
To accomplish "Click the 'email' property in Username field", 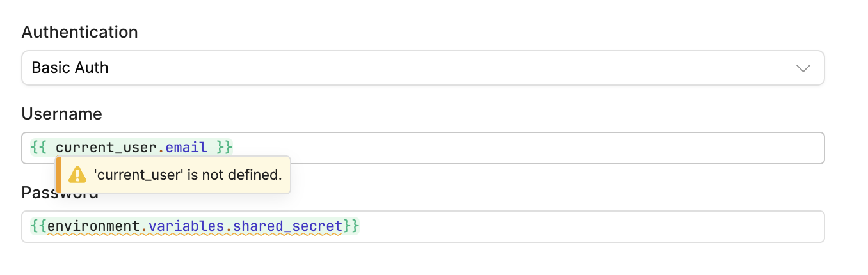I will [x=186, y=148].
